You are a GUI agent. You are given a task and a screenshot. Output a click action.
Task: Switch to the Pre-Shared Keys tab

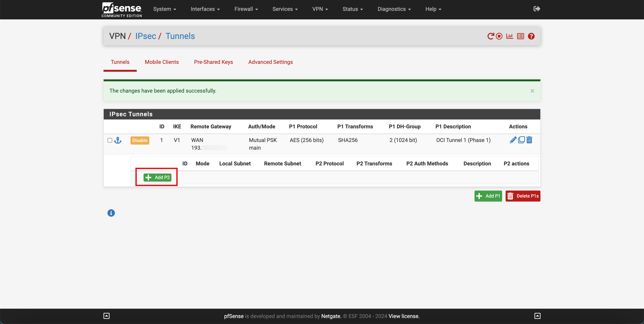coord(213,62)
